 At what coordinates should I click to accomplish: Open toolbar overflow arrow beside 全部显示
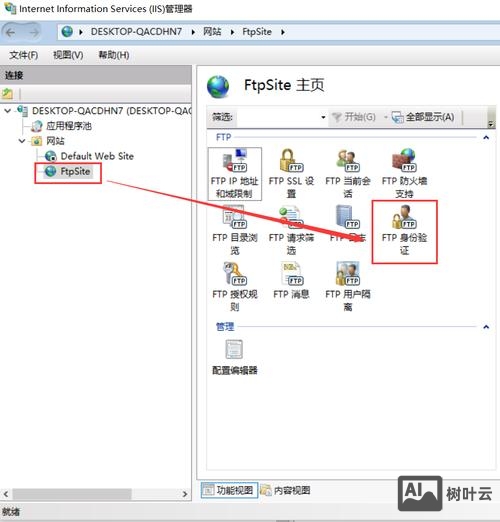[490, 124]
